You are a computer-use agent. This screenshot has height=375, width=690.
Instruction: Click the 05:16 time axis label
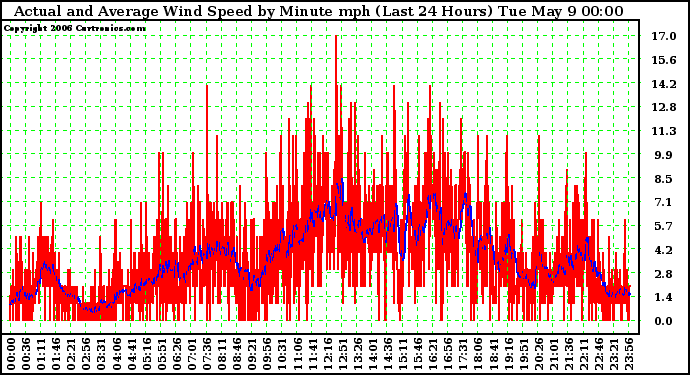pos(146,354)
